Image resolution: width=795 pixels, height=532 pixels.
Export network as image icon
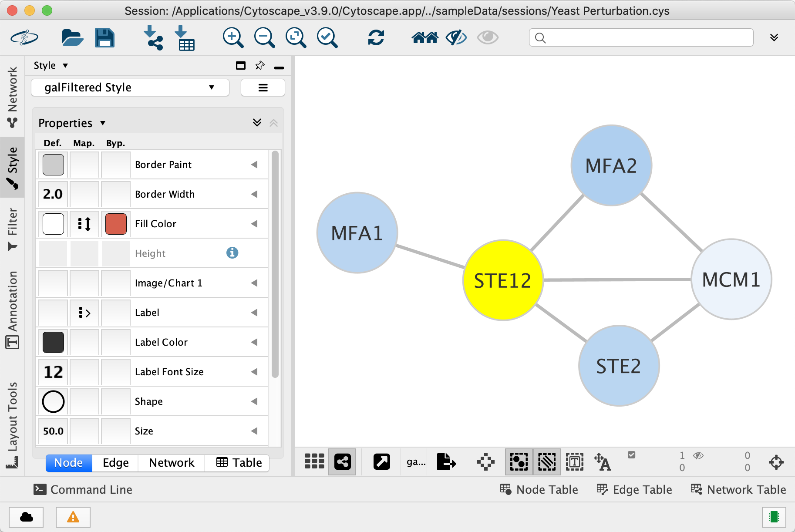446,462
